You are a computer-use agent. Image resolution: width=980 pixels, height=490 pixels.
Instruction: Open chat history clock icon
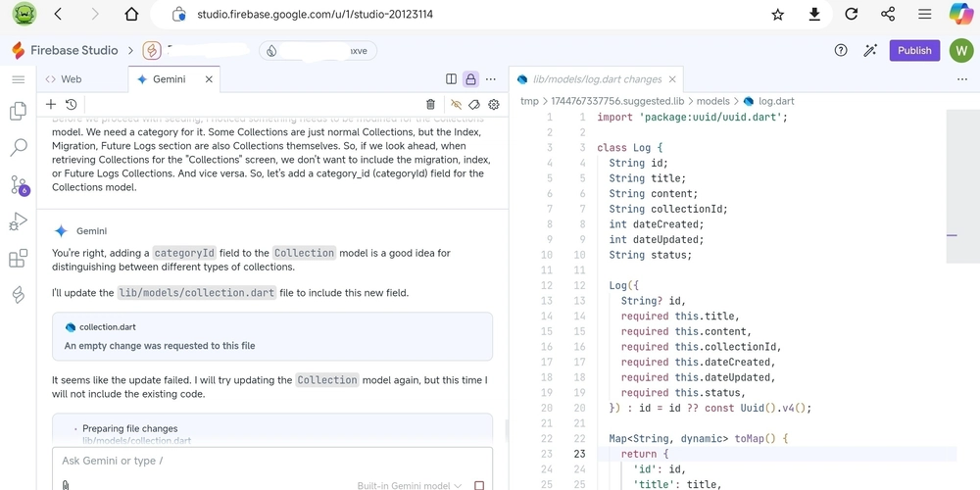71,105
